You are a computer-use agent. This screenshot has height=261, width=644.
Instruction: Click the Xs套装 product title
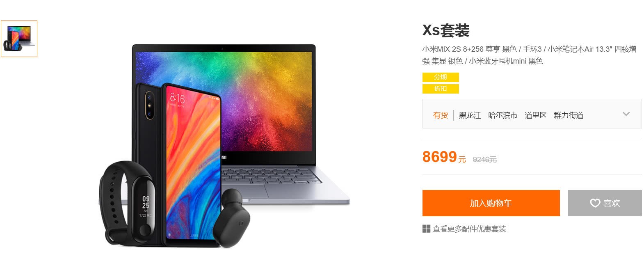(x=446, y=30)
